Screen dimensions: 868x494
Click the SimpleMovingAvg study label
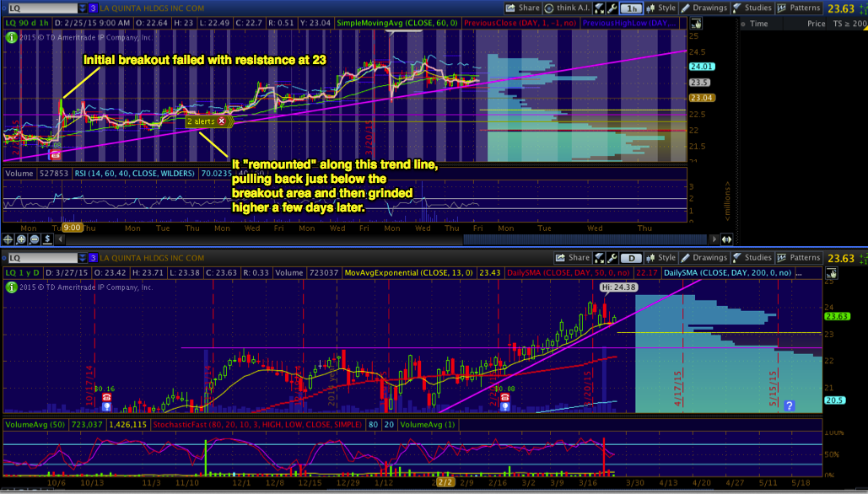(x=397, y=23)
